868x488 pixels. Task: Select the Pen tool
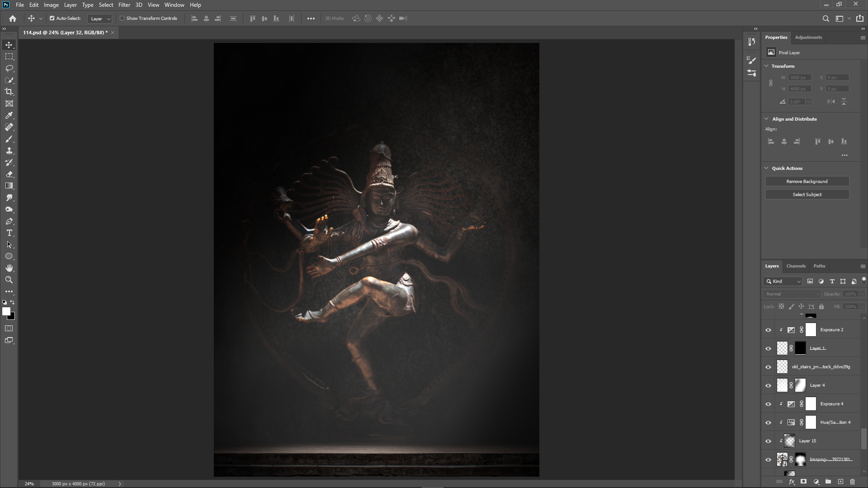tap(9, 221)
